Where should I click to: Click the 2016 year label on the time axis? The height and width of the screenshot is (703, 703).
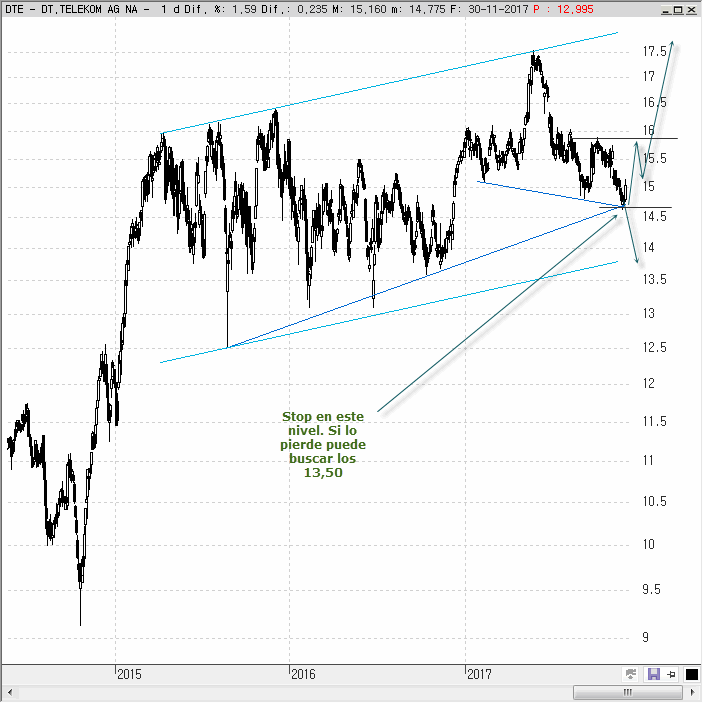click(x=303, y=674)
